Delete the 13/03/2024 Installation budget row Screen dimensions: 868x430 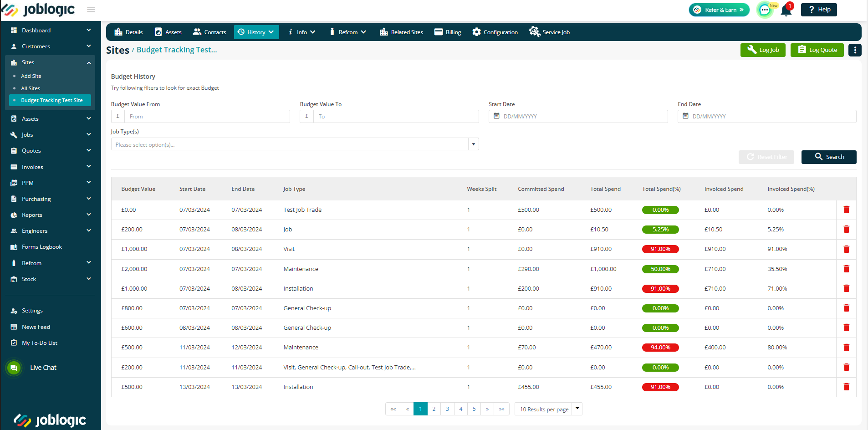(847, 387)
